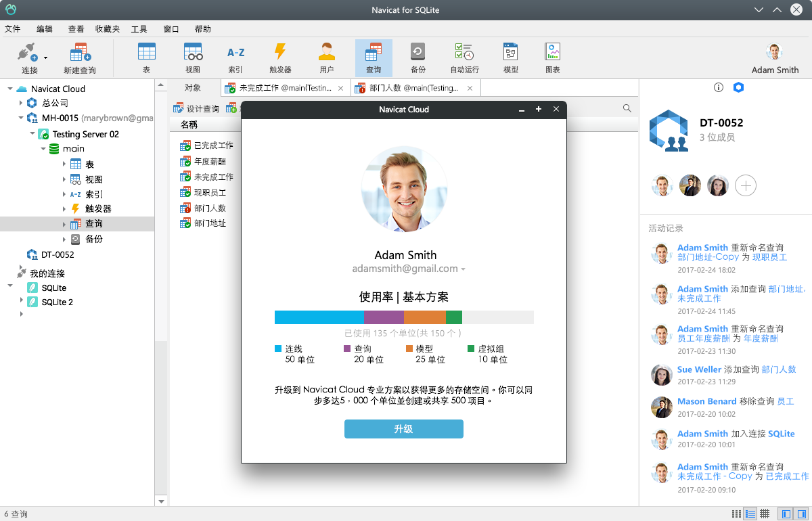Click the orange 模型 segment of usage bar
This screenshot has height=521, width=812.
point(425,317)
